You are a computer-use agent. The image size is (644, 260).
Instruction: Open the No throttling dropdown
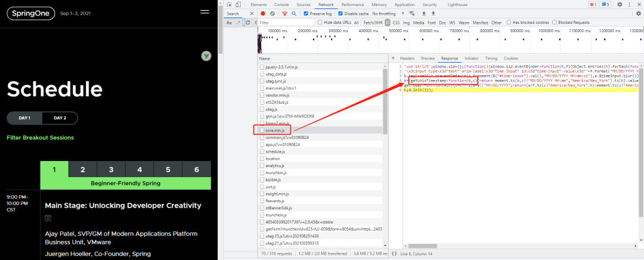pyautogui.click(x=388, y=14)
